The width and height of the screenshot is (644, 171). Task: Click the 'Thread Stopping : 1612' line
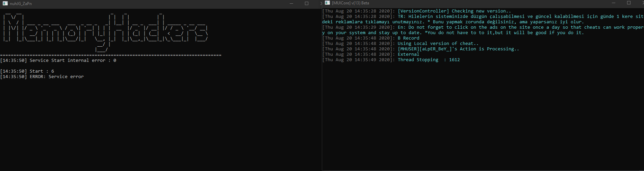click(391, 60)
